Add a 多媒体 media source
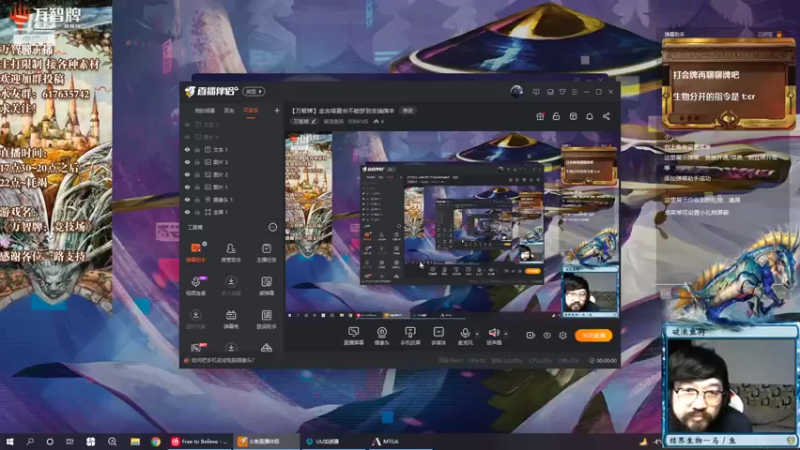800x450 pixels. (x=438, y=336)
